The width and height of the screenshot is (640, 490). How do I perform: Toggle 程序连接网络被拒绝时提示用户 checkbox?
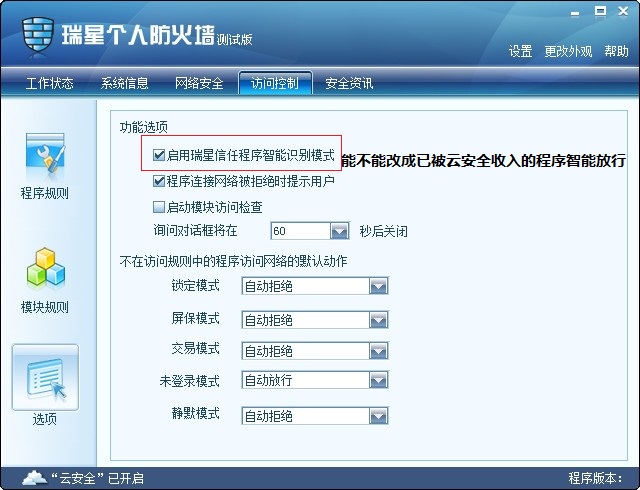[x=159, y=181]
